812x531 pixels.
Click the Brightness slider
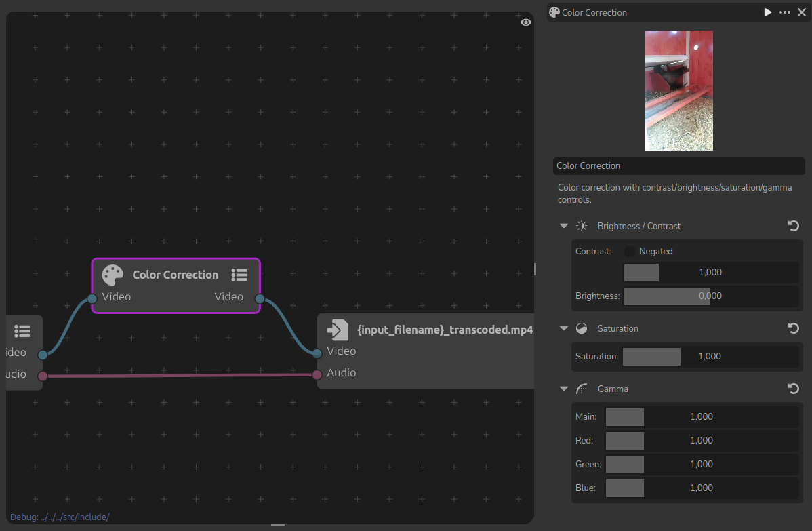click(x=710, y=296)
